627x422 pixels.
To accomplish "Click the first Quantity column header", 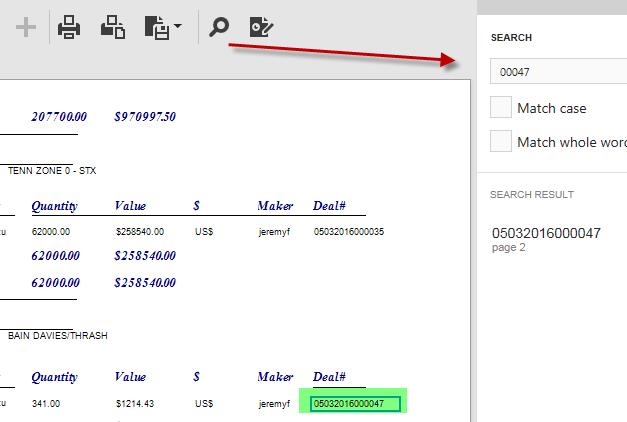I will click(55, 206).
